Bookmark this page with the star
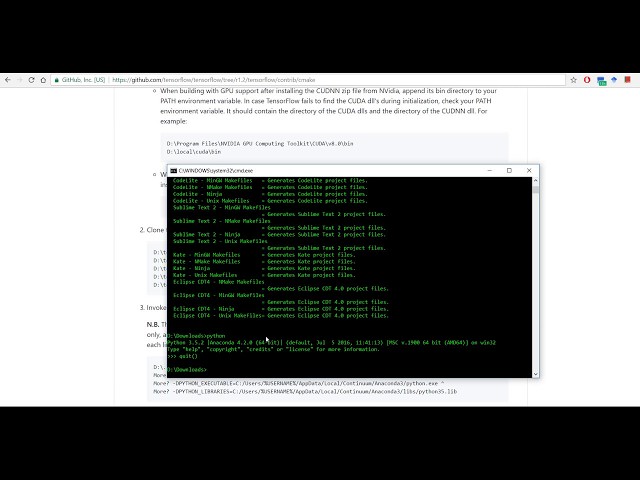This screenshot has height=480, width=640. point(573,80)
